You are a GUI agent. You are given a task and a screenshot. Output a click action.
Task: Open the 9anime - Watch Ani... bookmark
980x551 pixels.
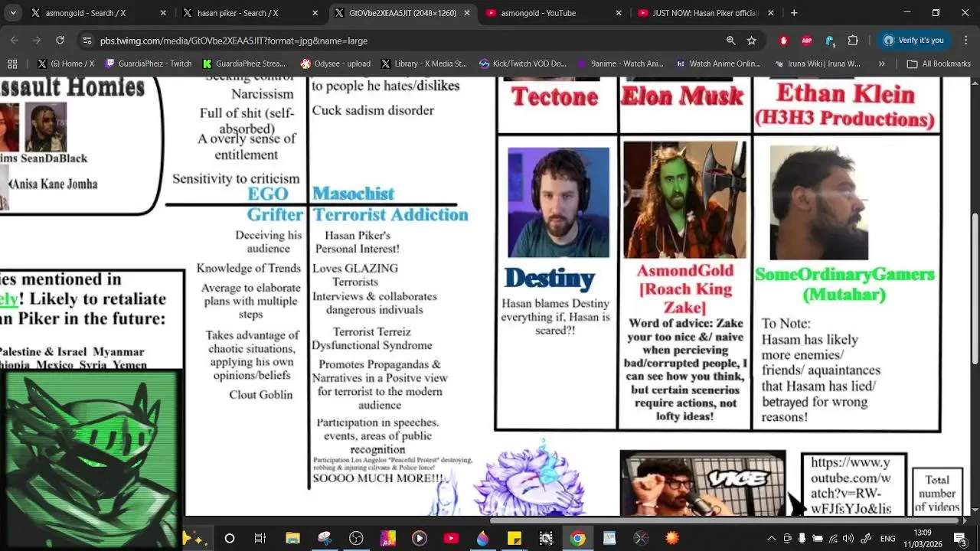(622, 64)
